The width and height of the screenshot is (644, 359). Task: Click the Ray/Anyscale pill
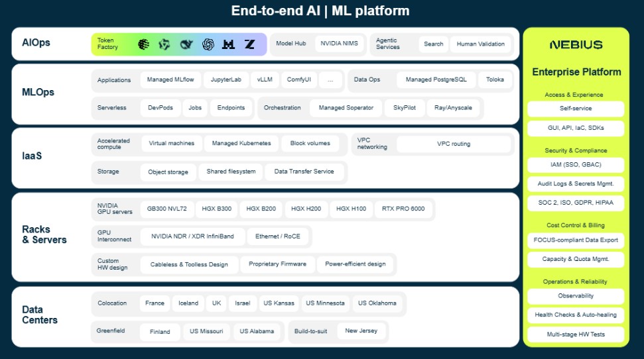point(453,108)
